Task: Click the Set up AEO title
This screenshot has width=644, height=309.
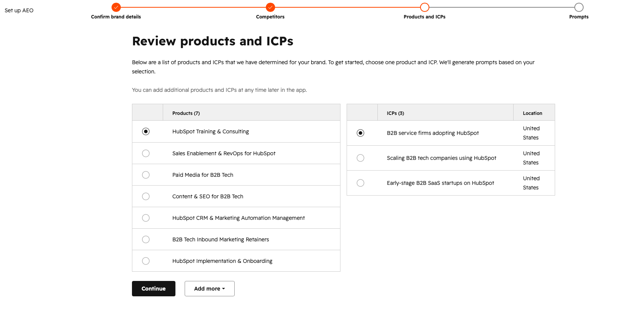Action: point(19,10)
